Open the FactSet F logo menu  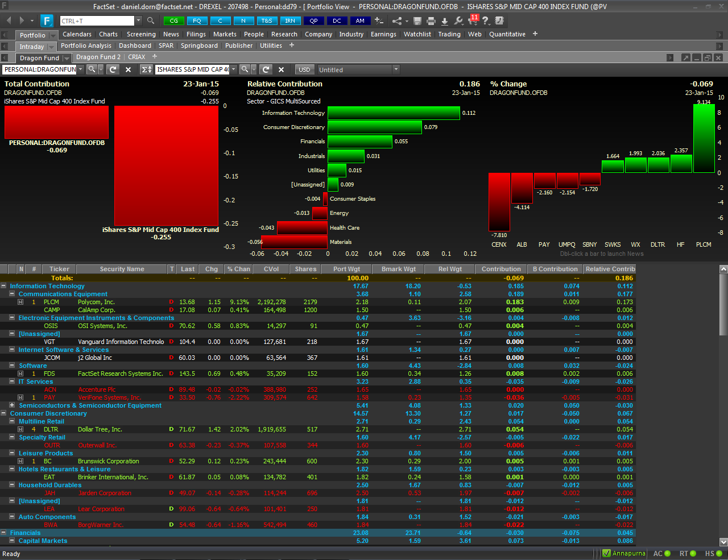click(47, 21)
